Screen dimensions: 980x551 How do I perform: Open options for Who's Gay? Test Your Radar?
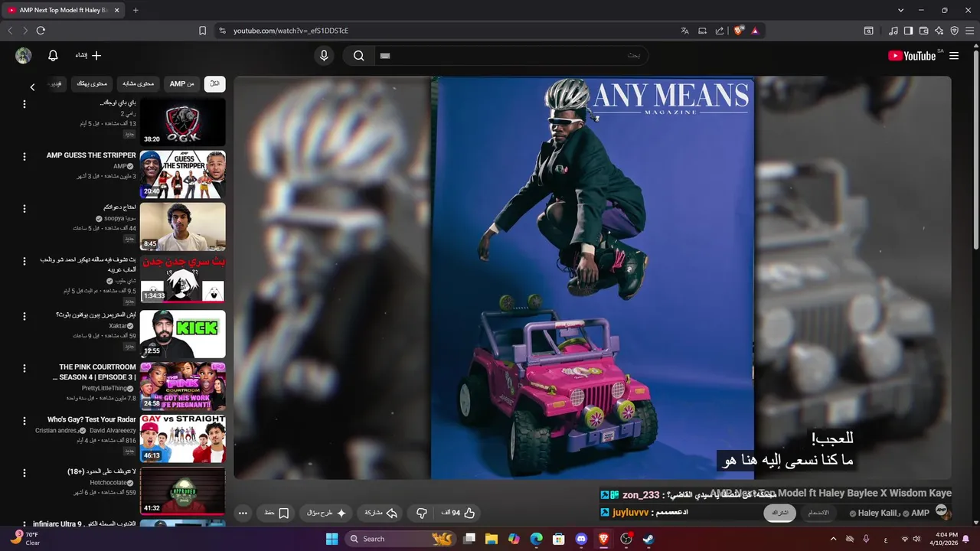(x=24, y=421)
